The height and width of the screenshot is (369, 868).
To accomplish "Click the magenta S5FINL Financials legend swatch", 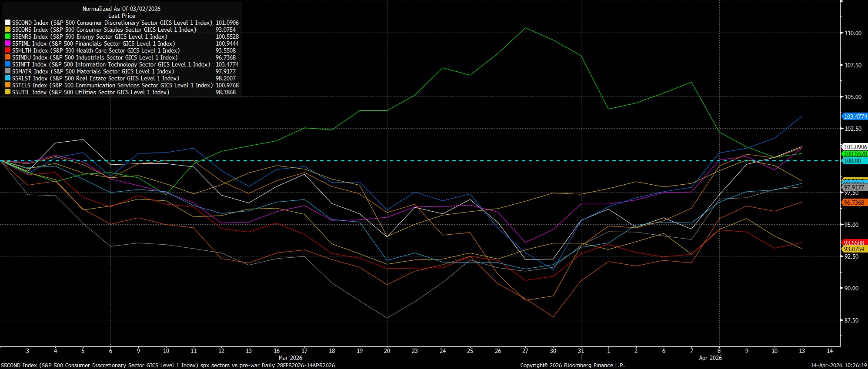I will click(x=8, y=43).
